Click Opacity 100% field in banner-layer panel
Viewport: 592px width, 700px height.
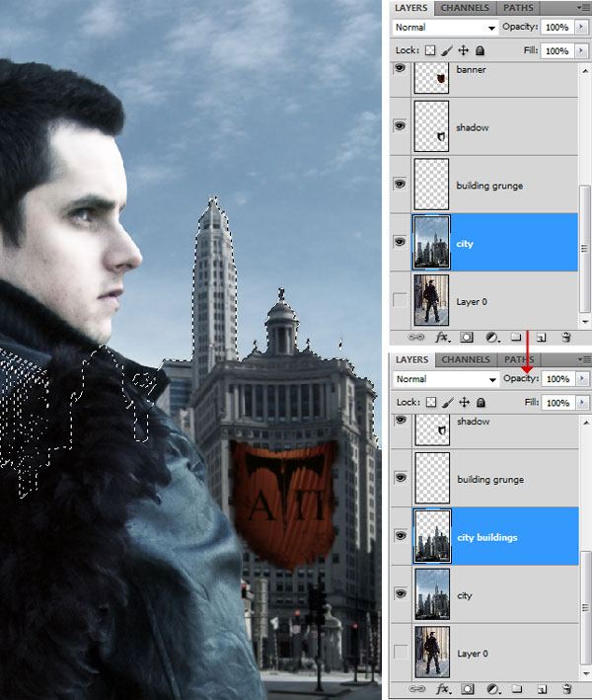557,28
